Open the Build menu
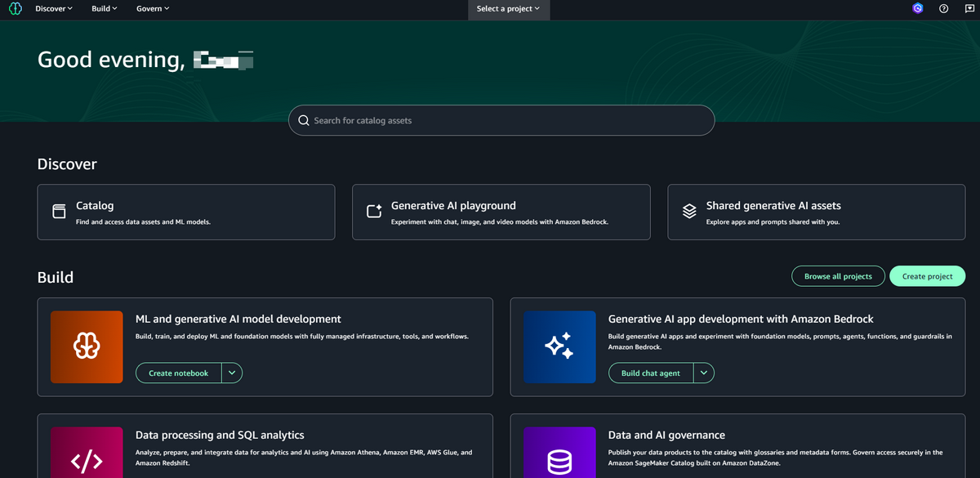This screenshot has width=980, height=478. tap(105, 9)
